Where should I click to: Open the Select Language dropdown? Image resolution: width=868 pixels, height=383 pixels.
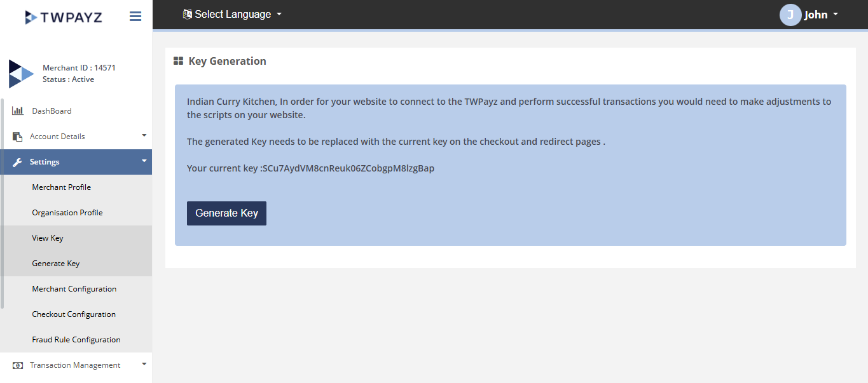232,14
